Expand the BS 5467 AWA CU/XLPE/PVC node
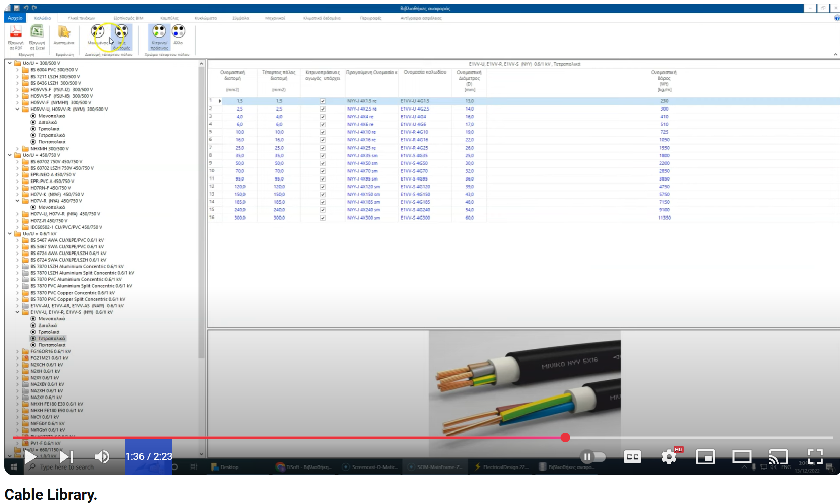 coord(17,240)
